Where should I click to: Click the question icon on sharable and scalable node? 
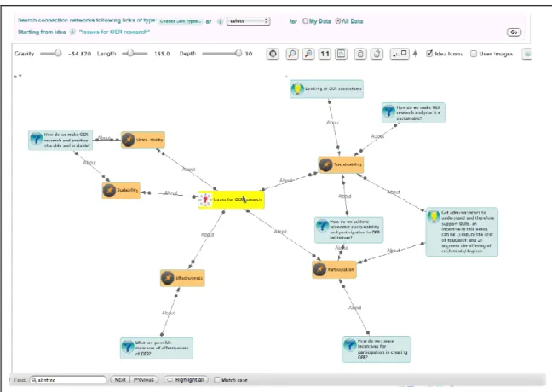37,138
